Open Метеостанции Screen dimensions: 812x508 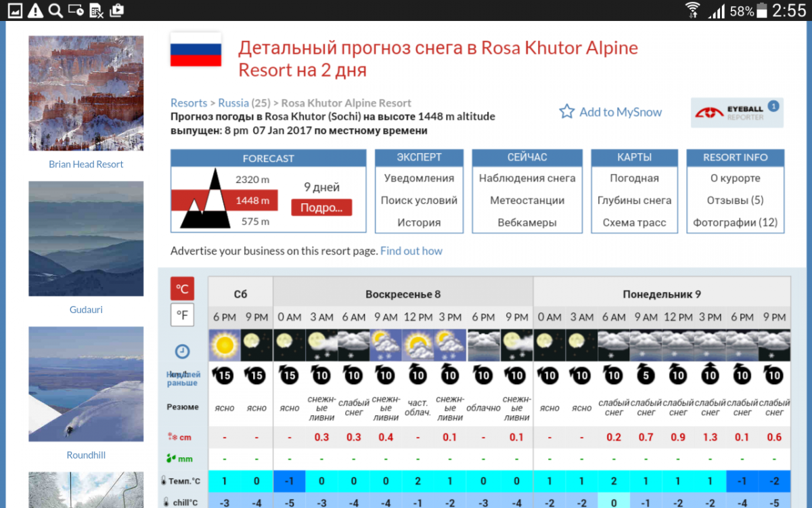coord(527,200)
